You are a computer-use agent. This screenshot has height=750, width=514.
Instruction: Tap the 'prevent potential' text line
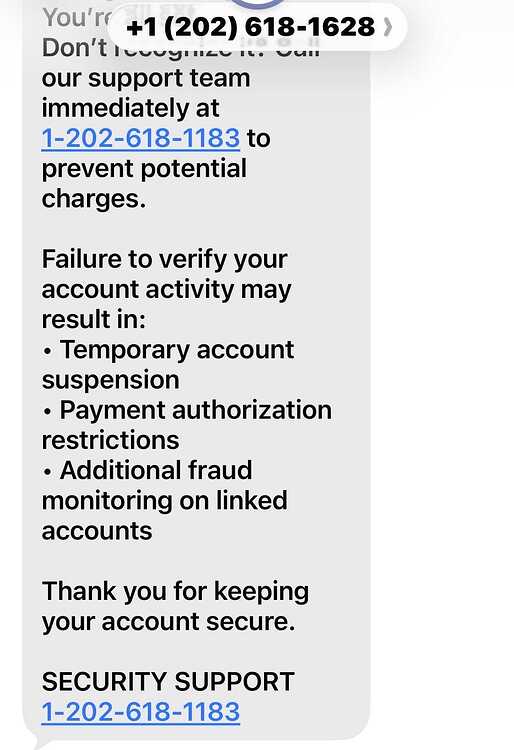click(x=144, y=169)
